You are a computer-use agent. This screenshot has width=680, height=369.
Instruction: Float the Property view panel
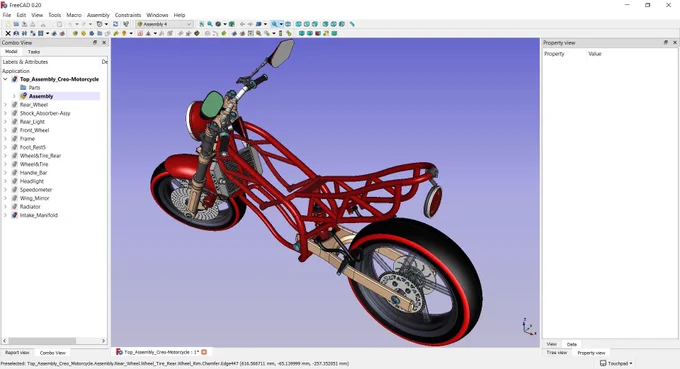coord(666,42)
